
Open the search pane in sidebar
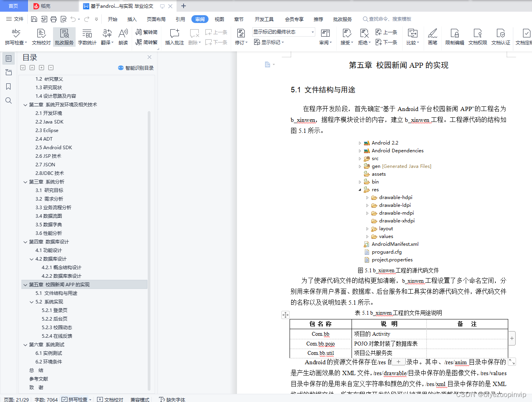pyautogui.click(x=9, y=100)
